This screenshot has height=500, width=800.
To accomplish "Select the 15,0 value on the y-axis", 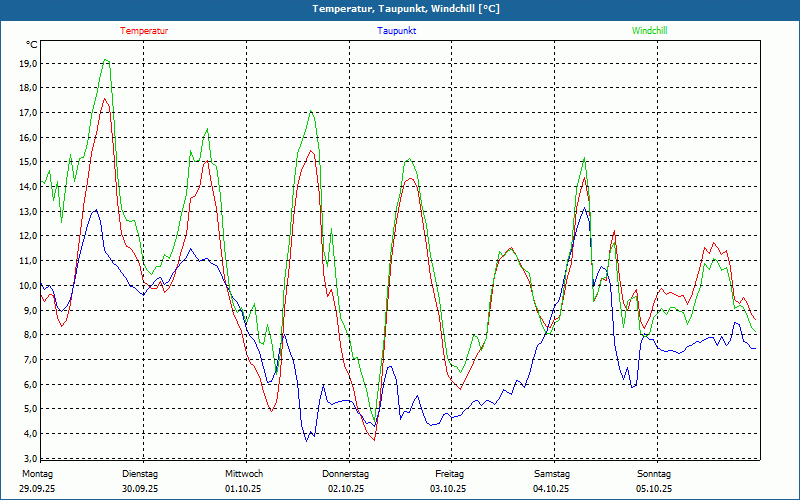I will tap(28, 162).
